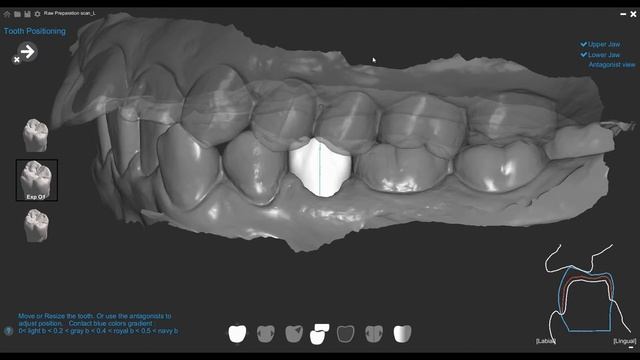Choose the bottom tooth library thumbnail
Screen dimensions: 640x360
pos(36,226)
